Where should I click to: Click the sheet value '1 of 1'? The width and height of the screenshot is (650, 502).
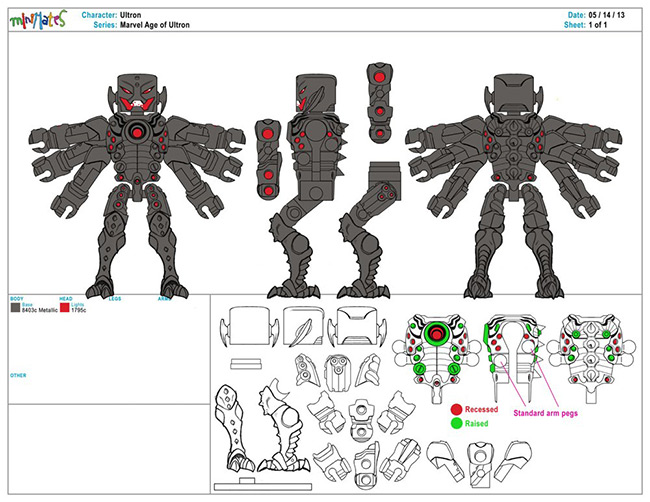click(598, 25)
